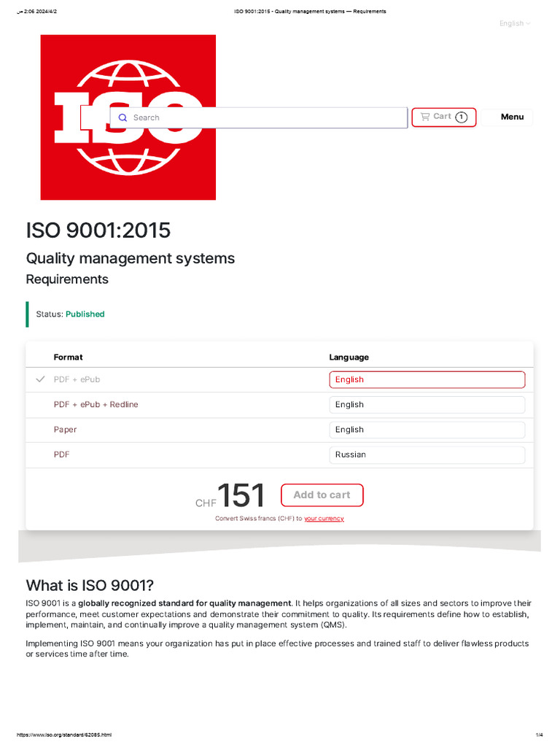Click the 'Format' column header

tap(68, 357)
